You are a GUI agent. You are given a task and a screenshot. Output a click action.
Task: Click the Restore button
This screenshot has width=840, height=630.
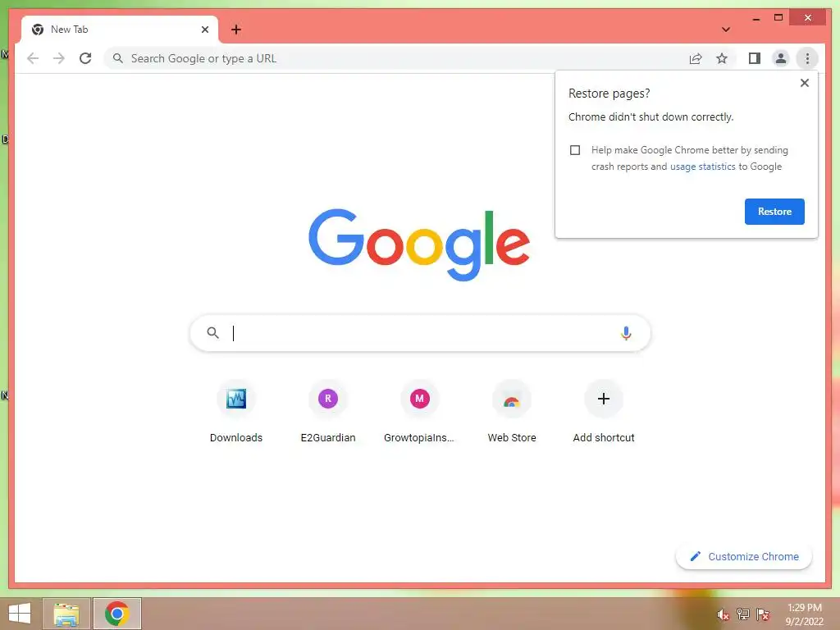click(x=774, y=212)
